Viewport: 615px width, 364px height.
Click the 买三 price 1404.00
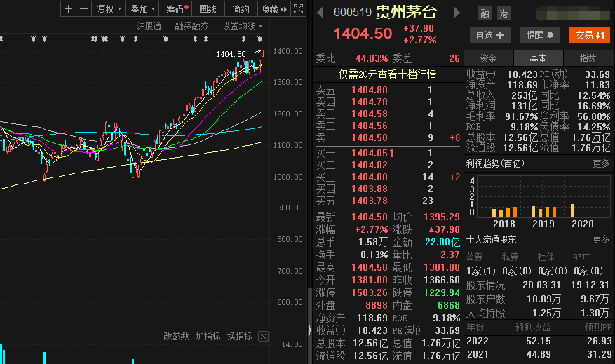370,177
